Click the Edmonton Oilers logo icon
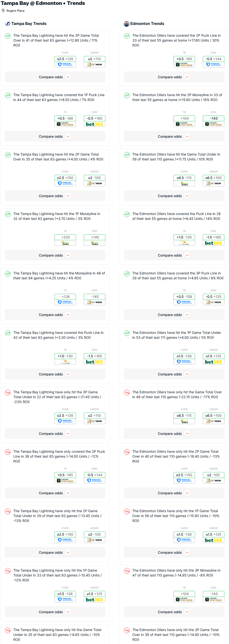 (x=127, y=24)
